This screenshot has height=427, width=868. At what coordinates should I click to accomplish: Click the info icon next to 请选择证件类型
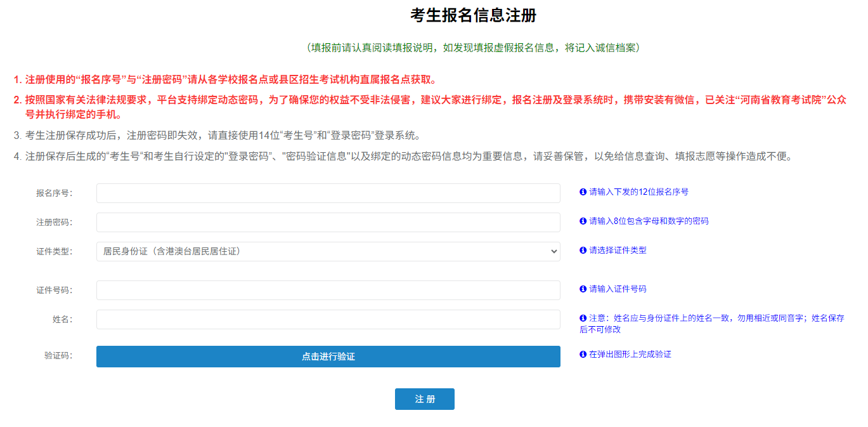click(x=583, y=251)
